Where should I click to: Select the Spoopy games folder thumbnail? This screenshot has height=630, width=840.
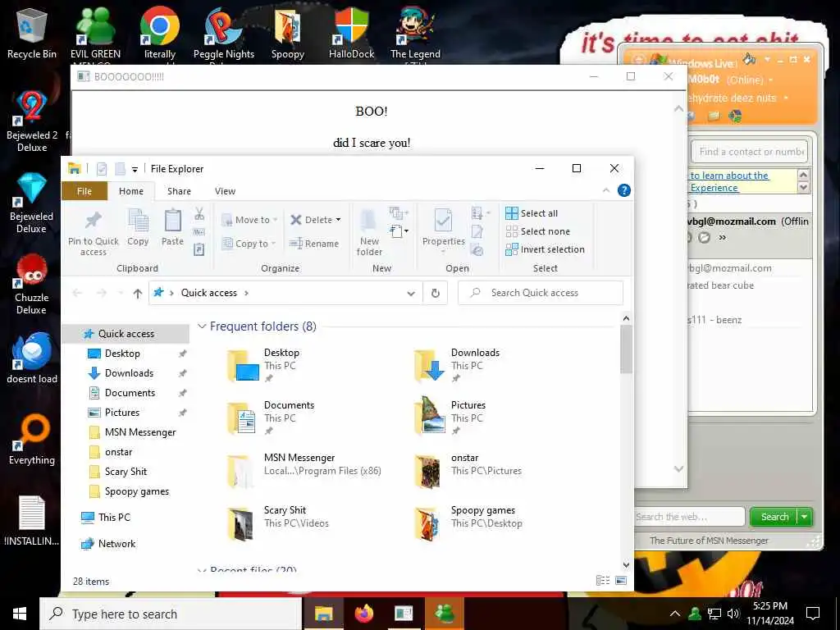coord(428,524)
